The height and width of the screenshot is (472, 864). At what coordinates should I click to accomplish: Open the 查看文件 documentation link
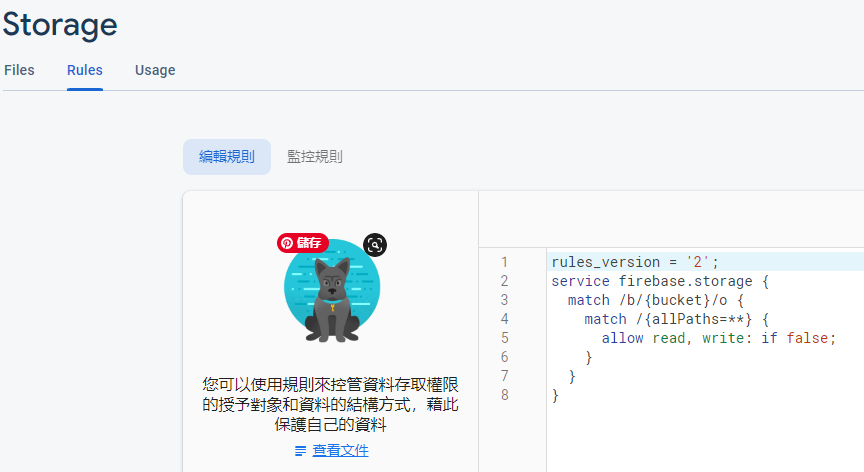coord(341,451)
